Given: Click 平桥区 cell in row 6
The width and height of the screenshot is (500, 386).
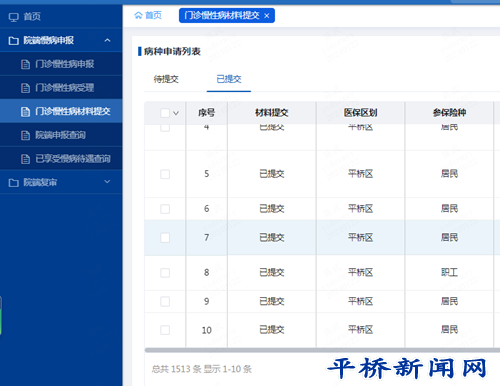Looking at the screenshot, I should (360, 209).
